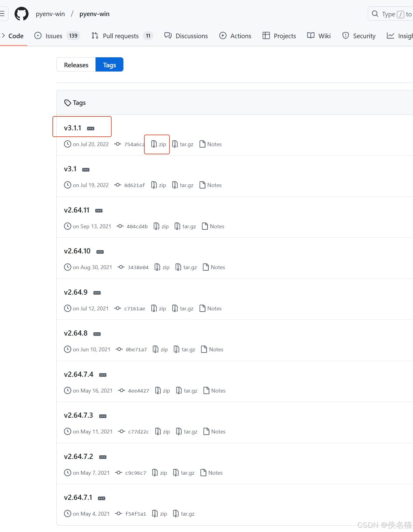Open commit c7161ae
This screenshot has height=532, width=413.
click(x=130, y=309)
